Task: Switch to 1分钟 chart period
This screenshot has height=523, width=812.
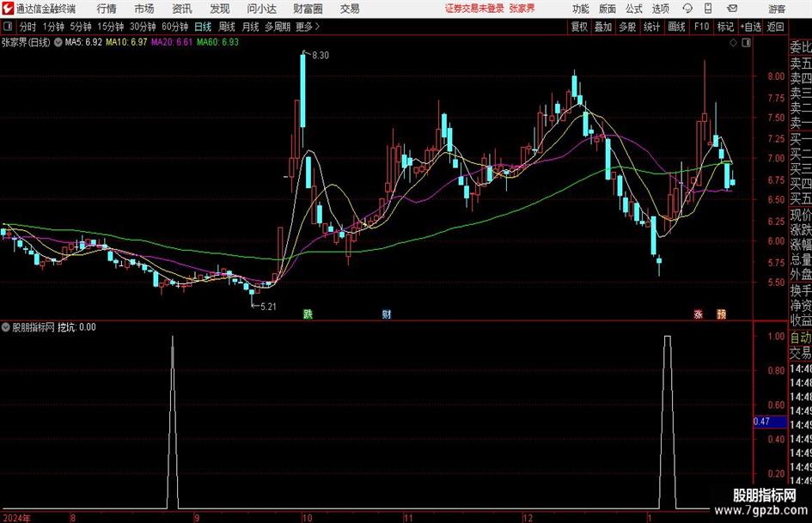Action: (x=53, y=27)
